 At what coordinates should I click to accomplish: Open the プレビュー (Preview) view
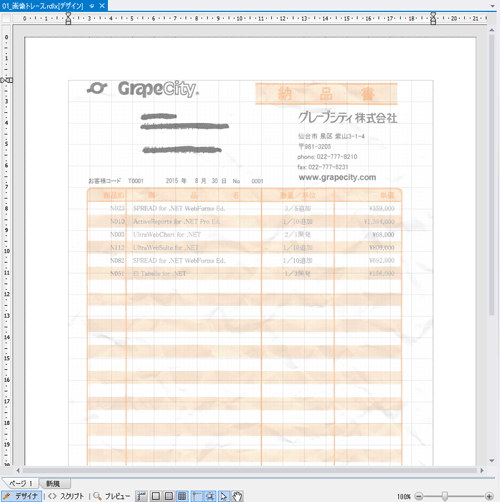(x=112, y=496)
